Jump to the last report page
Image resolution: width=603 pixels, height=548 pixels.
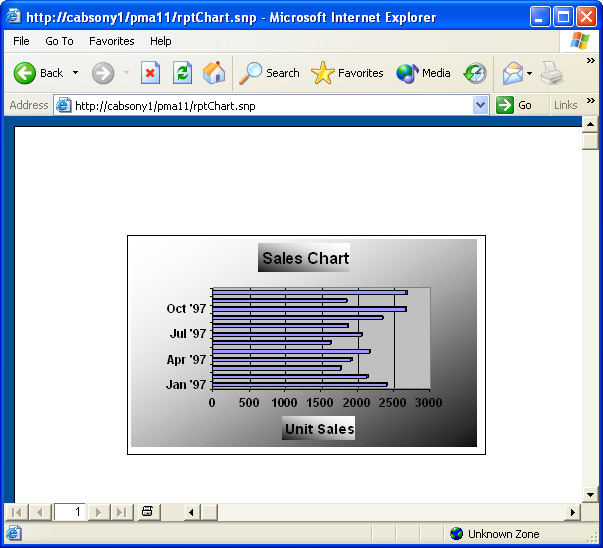(121, 512)
